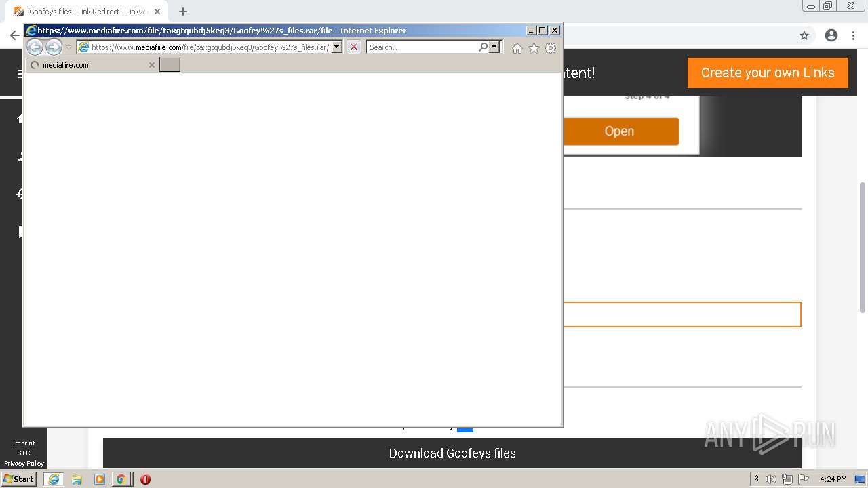Screen dimensions: 868x488
Task: Open Internet Explorer Tools gear
Action: 551,48
